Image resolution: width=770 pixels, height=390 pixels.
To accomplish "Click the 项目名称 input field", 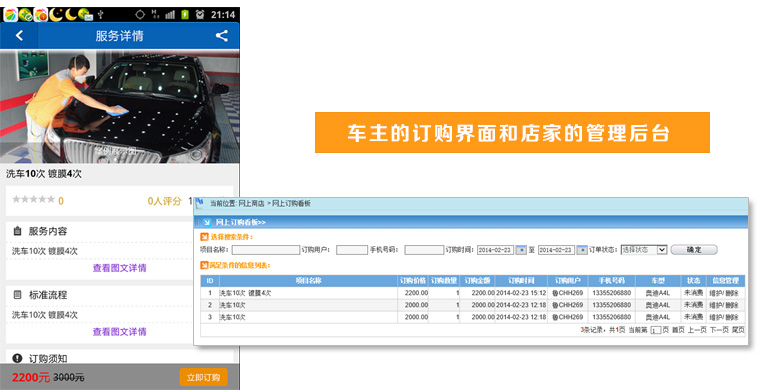I will [266, 250].
